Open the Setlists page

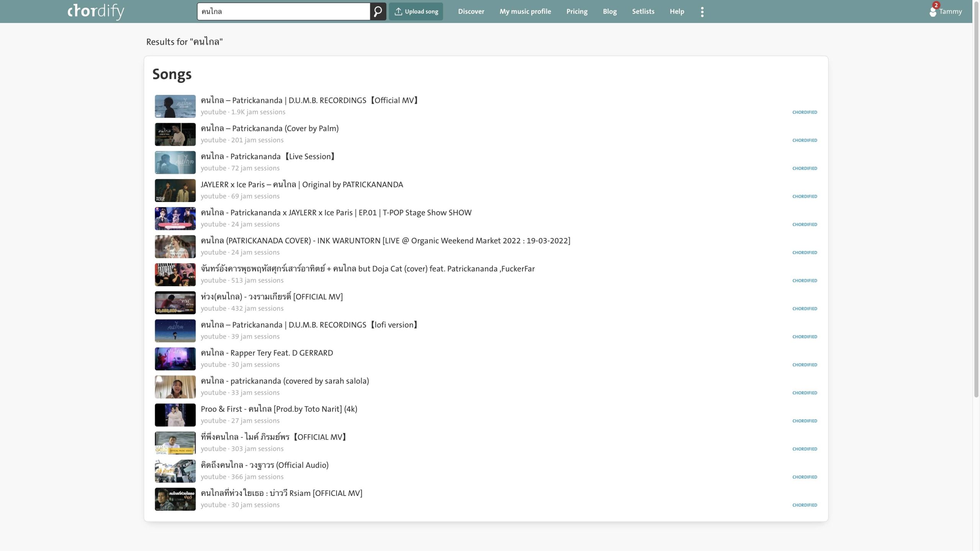(643, 11)
